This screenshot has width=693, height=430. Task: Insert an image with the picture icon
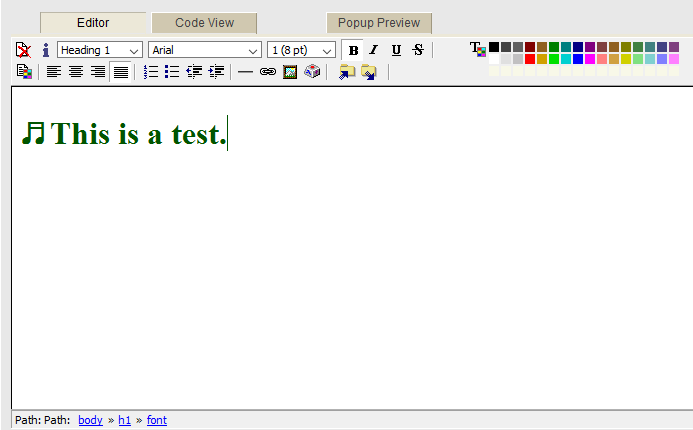click(x=290, y=72)
